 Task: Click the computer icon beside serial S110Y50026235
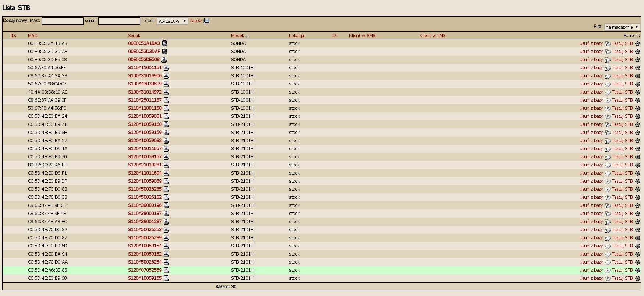[x=166, y=189]
